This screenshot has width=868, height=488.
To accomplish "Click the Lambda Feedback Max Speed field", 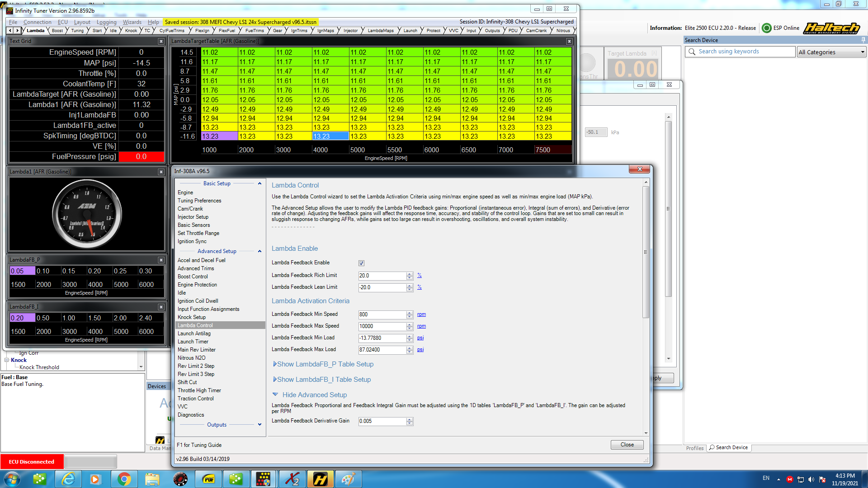I will [x=382, y=326].
